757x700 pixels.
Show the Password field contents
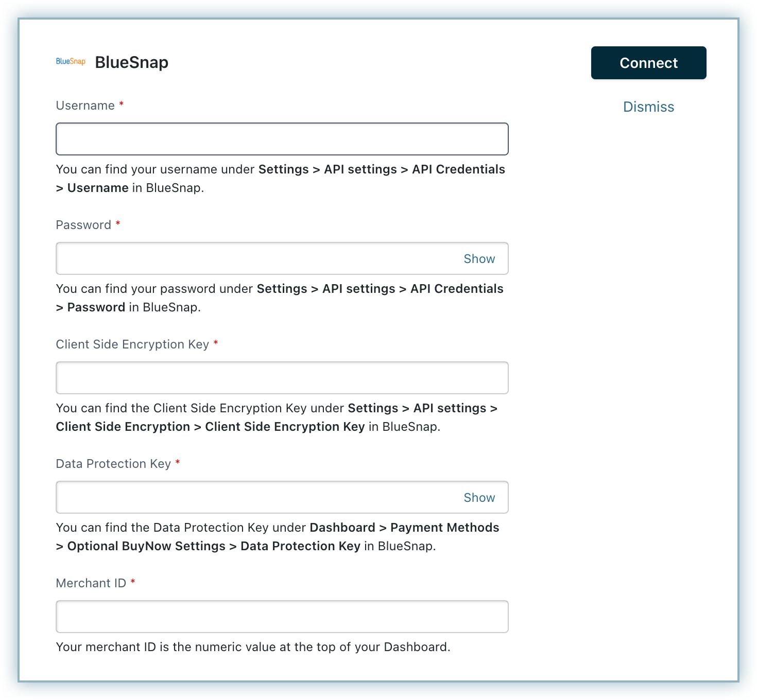[x=479, y=258]
